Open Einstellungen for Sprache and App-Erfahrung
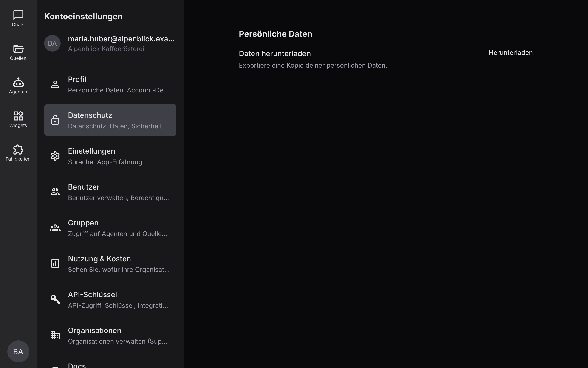The width and height of the screenshot is (588, 368). pyautogui.click(x=110, y=156)
